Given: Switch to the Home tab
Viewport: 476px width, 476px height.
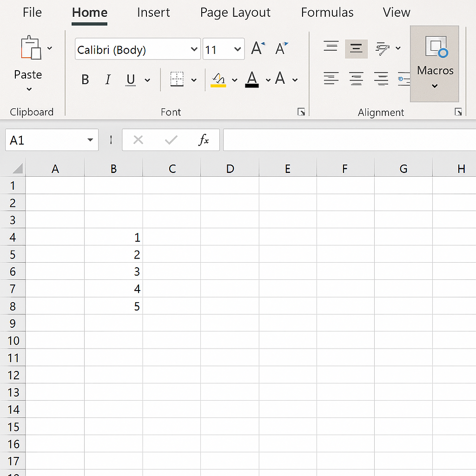Looking at the screenshot, I should click(x=90, y=13).
